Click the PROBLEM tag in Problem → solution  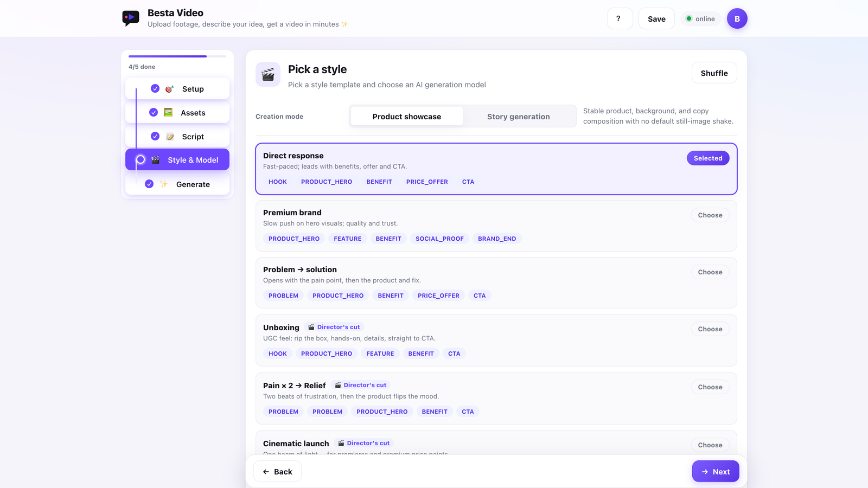(283, 296)
